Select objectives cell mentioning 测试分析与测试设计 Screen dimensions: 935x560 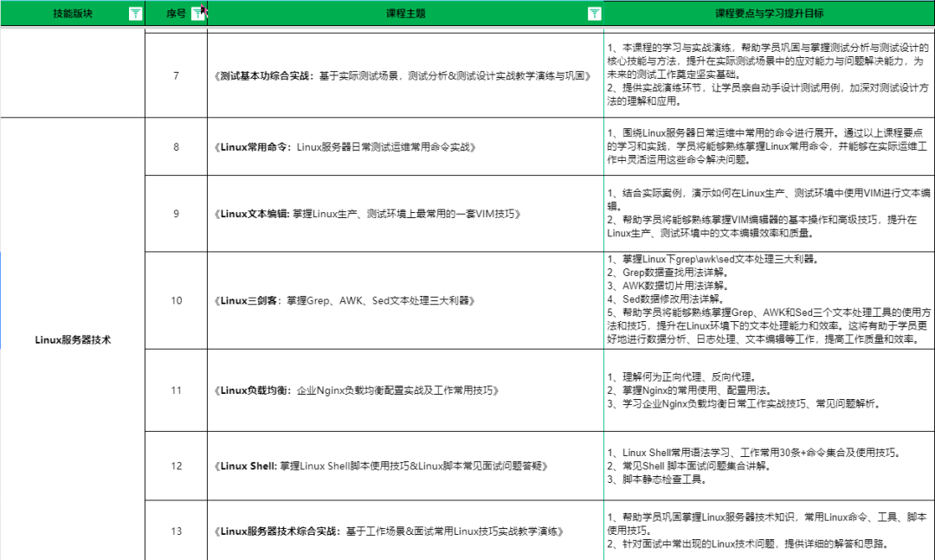pos(770,76)
